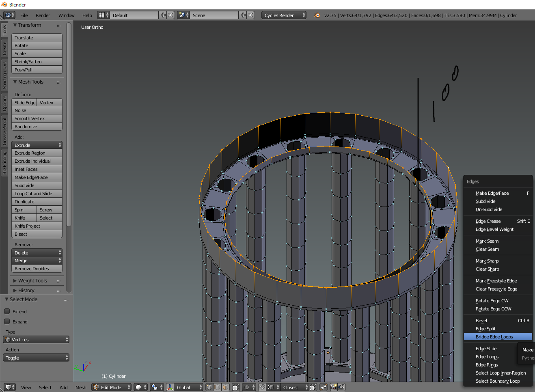Open the Render menu
This screenshot has height=392, width=535.
click(43, 15)
